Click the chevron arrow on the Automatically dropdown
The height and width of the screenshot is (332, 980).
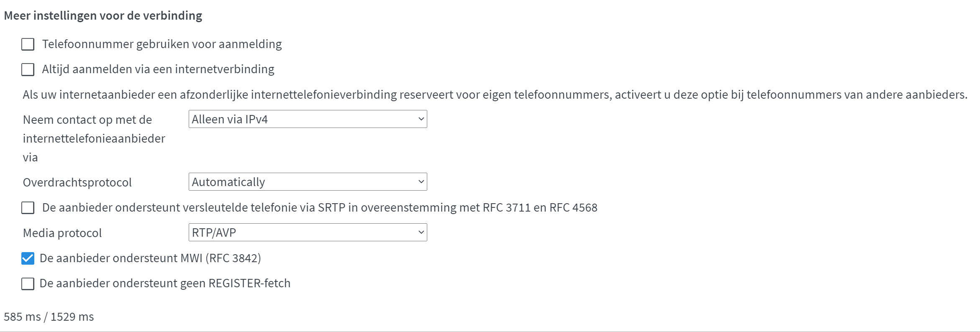click(421, 182)
